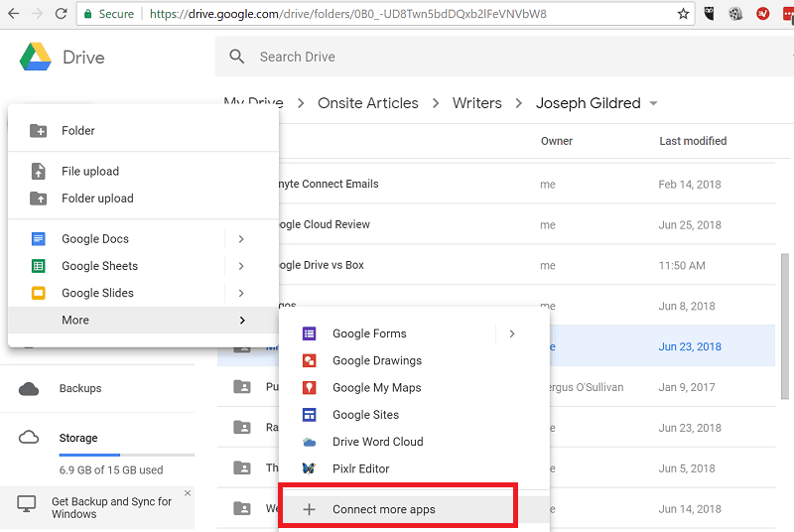Select Google Forms from submenu
The width and height of the screenshot is (794, 532).
point(414,333)
